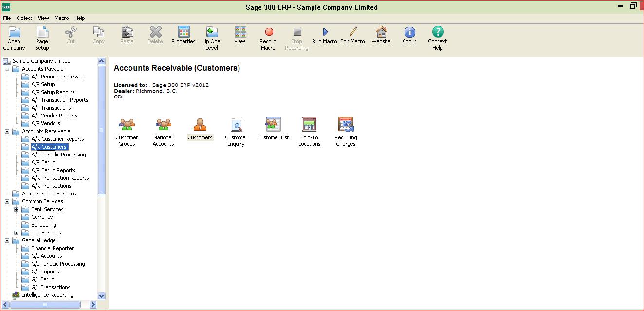Select A/P Vendor Reports folder
Image resolution: width=644 pixels, height=311 pixels.
click(54, 116)
